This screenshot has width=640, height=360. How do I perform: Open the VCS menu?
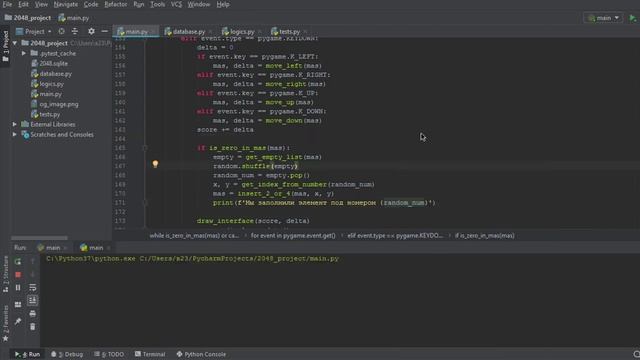(x=176, y=4)
